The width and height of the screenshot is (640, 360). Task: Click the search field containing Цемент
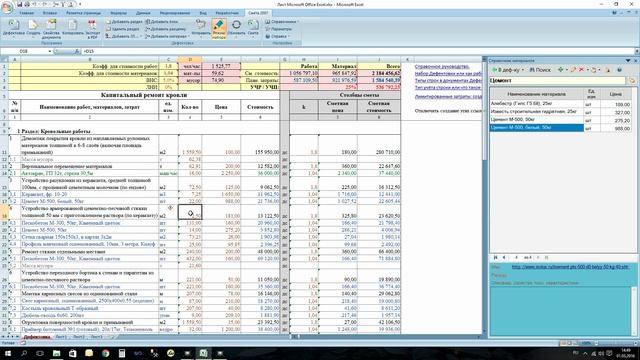[558, 80]
